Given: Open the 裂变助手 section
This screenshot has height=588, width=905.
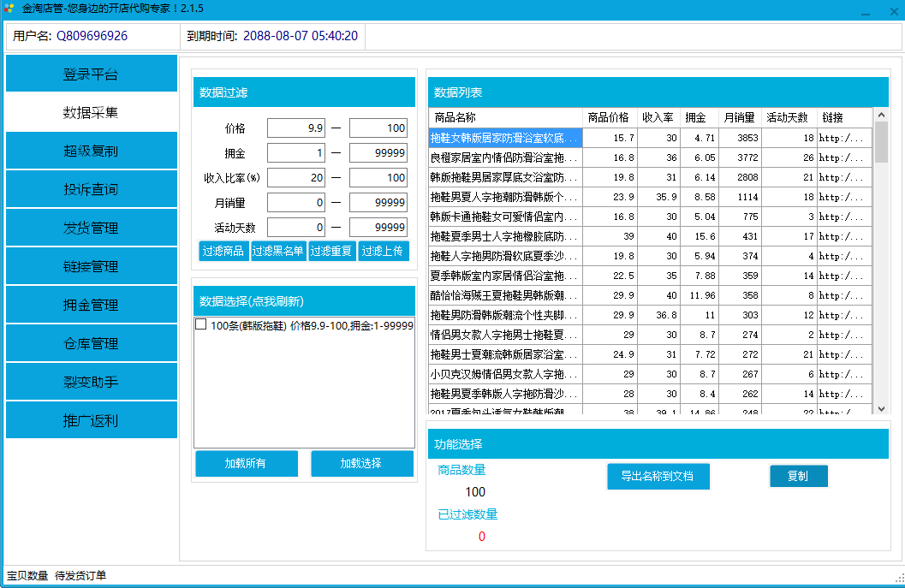Looking at the screenshot, I should coord(91,381).
